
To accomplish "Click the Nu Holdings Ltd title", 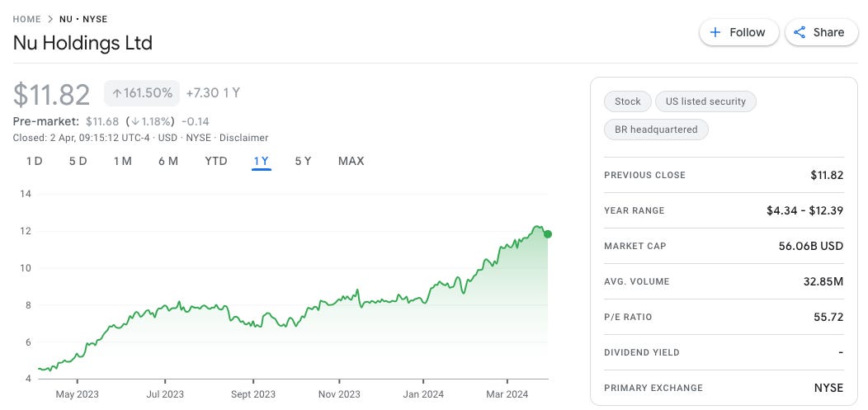I will pyautogui.click(x=83, y=43).
